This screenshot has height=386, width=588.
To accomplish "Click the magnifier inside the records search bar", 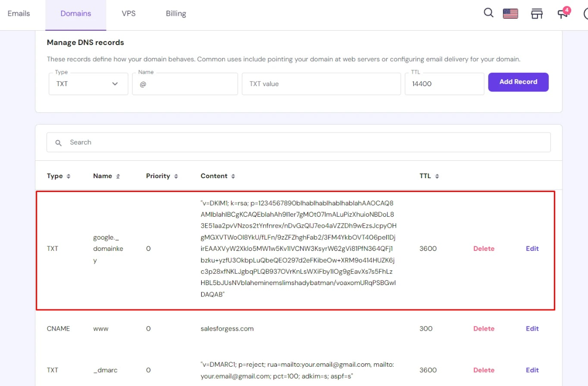I will (58, 142).
